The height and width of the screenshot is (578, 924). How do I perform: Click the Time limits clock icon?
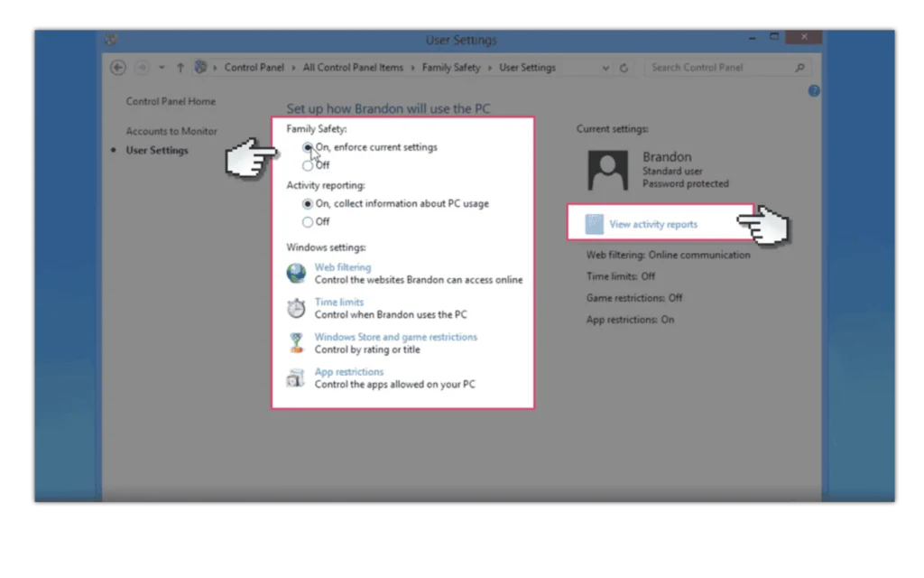pos(296,308)
